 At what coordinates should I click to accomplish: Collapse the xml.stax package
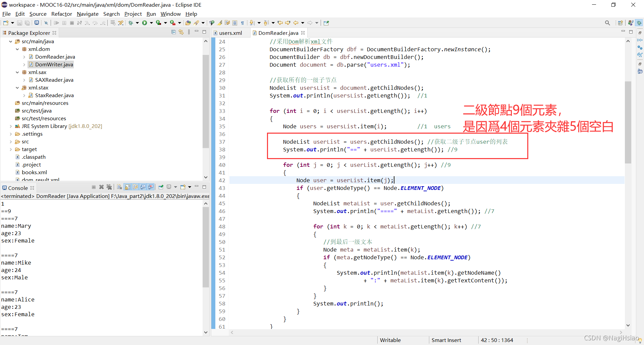[17, 88]
